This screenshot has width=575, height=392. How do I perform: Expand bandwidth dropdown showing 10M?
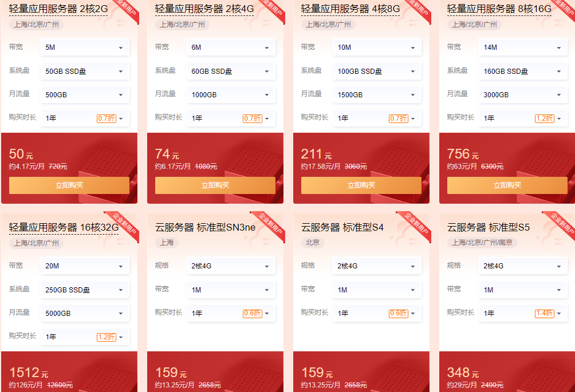[x=377, y=47]
